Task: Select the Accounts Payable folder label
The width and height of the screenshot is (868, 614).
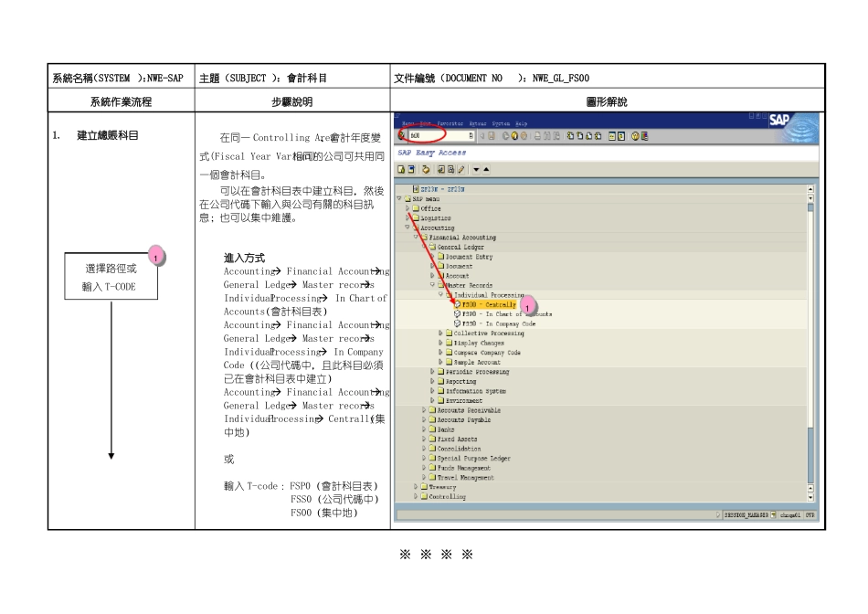Action: pyautogui.click(x=464, y=420)
